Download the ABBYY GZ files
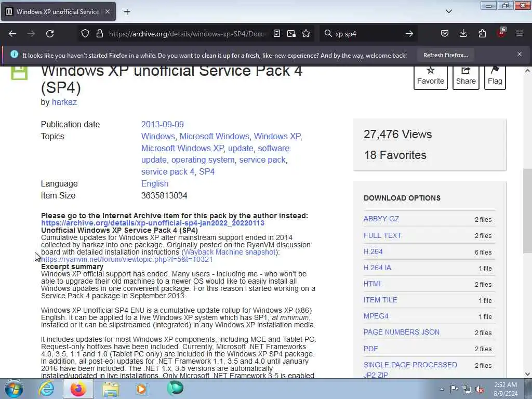532x399 pixels. (x=381, y=219)
